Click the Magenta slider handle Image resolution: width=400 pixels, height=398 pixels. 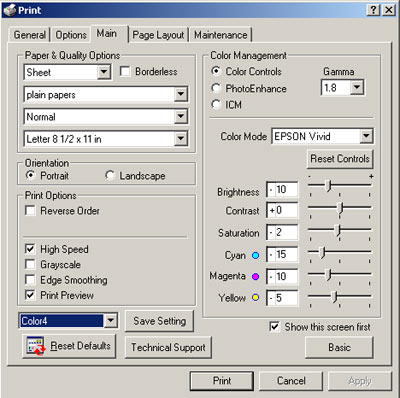click(328, 274)
